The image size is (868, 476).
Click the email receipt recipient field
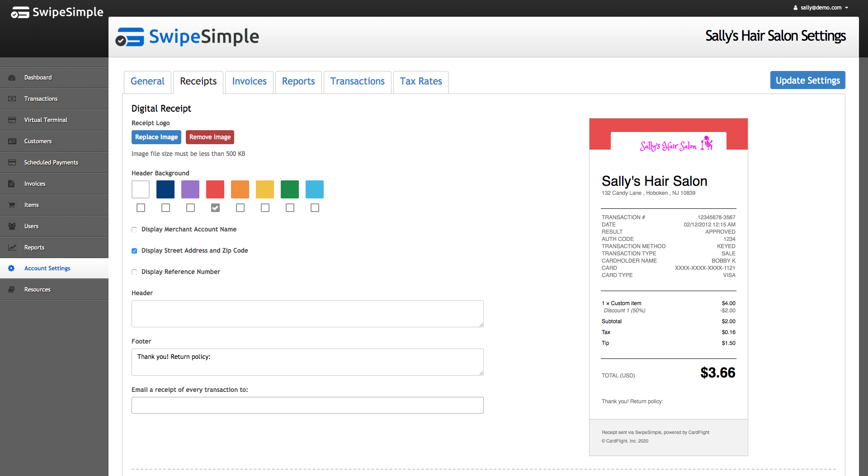[x=307, y=405]
